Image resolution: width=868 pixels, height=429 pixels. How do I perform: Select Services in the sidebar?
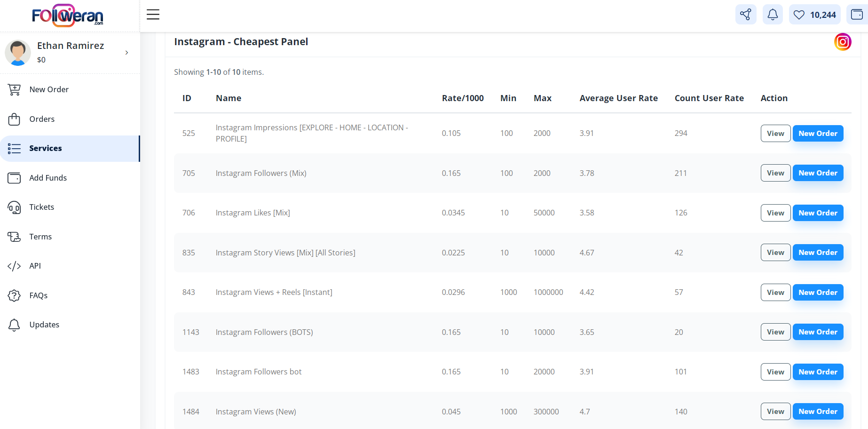pos(46,148)
